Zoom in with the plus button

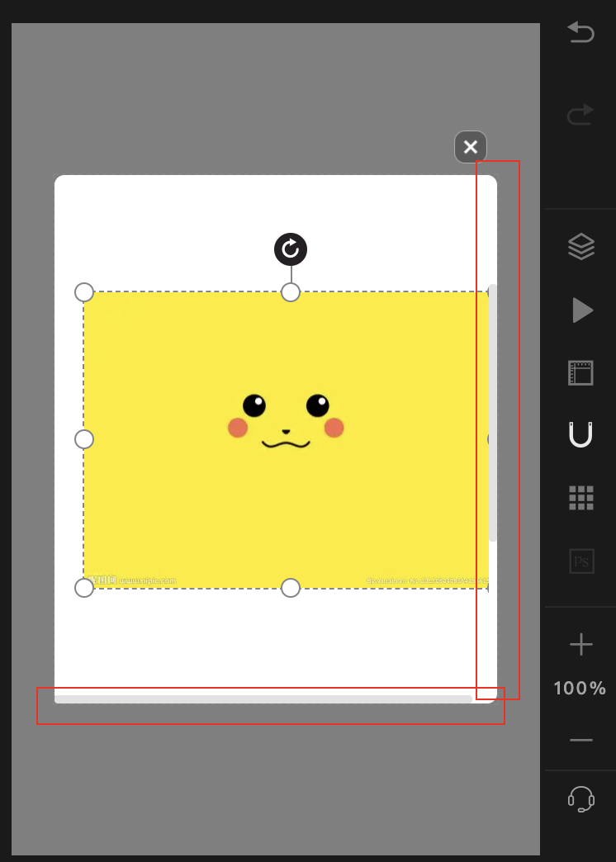pos(580,644)
